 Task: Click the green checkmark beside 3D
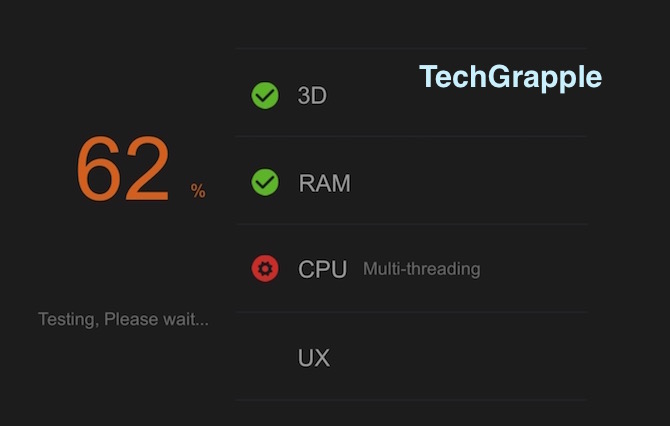coord(265,96)
